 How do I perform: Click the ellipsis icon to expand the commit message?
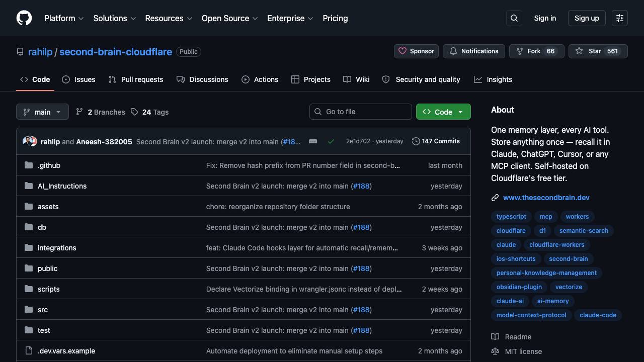coord(313,141)
